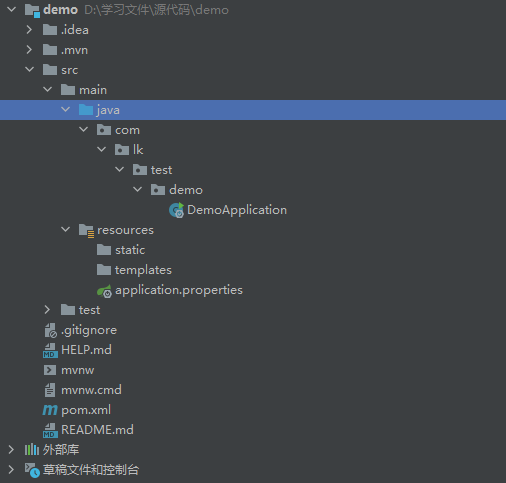This screenshot has height=483, width=506.
Task: Select the .idea folder label
Action: pos(75,30)
